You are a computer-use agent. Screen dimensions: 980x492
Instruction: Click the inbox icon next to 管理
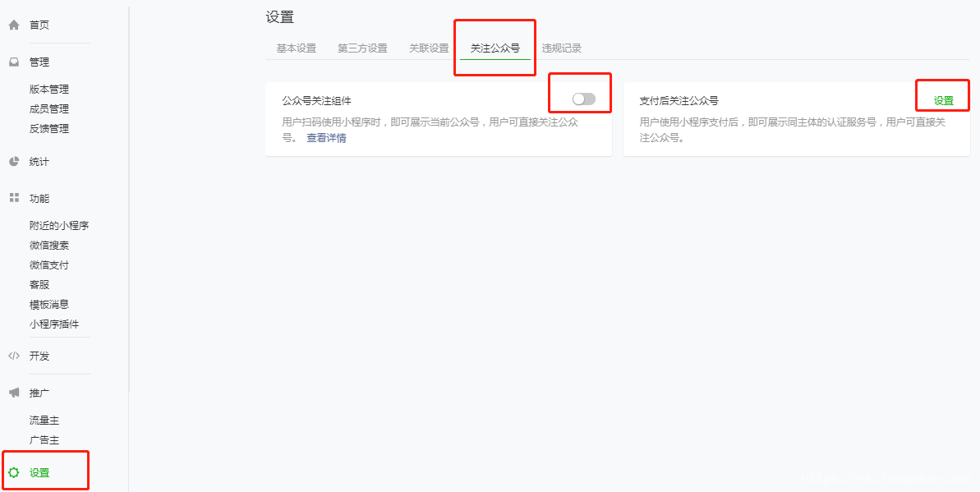coord(14,62)
